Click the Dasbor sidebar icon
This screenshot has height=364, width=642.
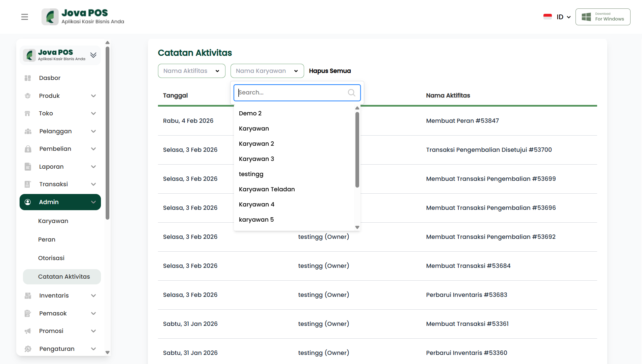(x=28, y=78)
